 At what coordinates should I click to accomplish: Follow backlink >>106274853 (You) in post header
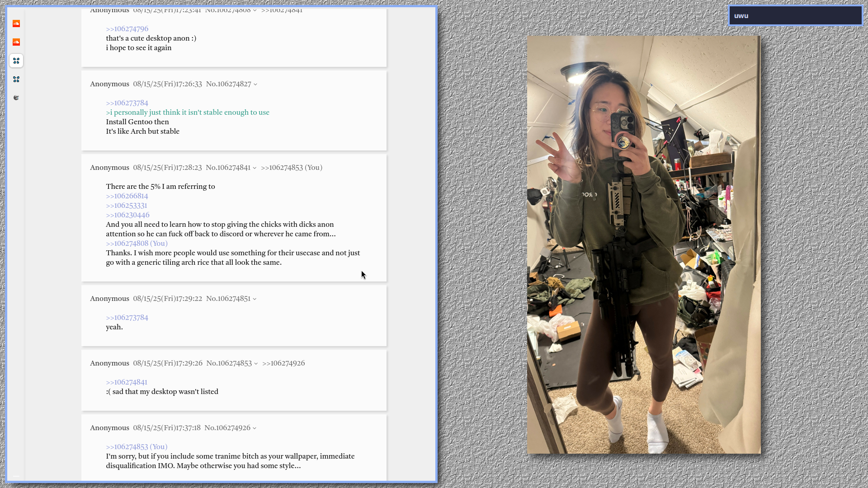[291, 168]
